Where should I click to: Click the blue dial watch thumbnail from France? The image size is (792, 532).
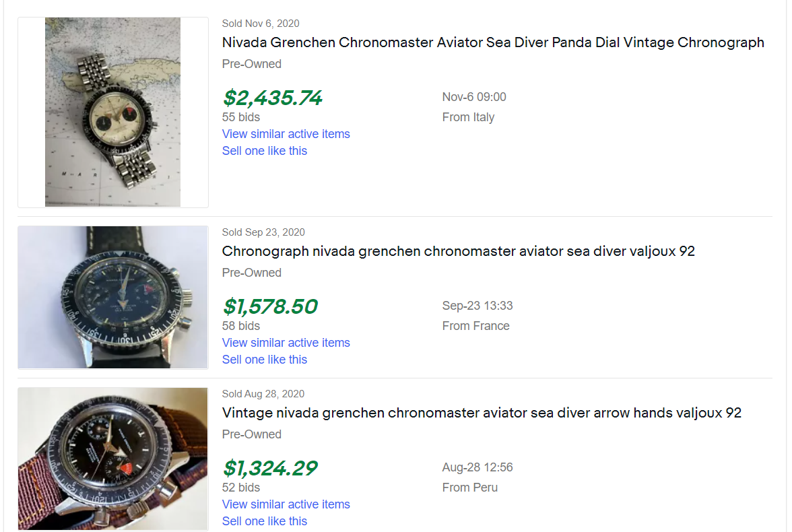[x=112, y=297]
